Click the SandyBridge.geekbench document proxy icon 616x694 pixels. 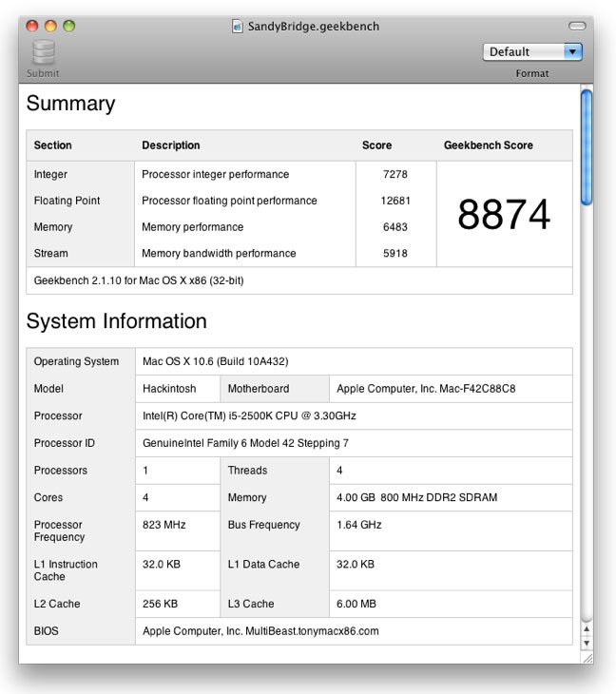pos(238,27)
